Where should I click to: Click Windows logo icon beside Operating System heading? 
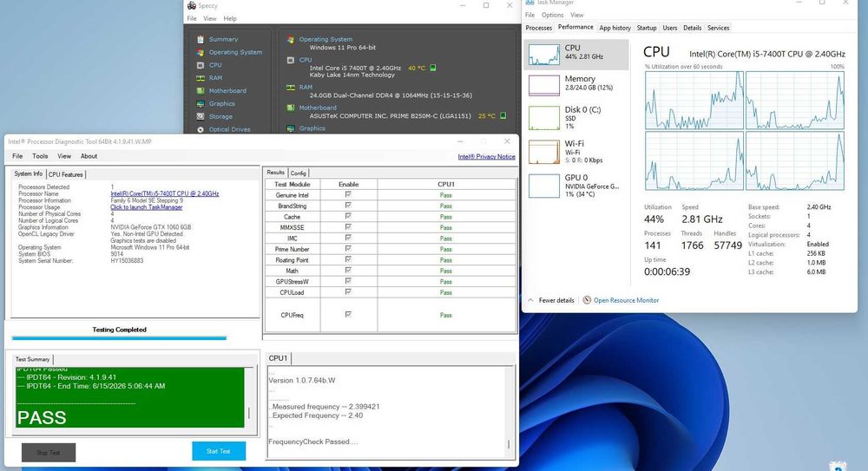[x=291, y=40]
